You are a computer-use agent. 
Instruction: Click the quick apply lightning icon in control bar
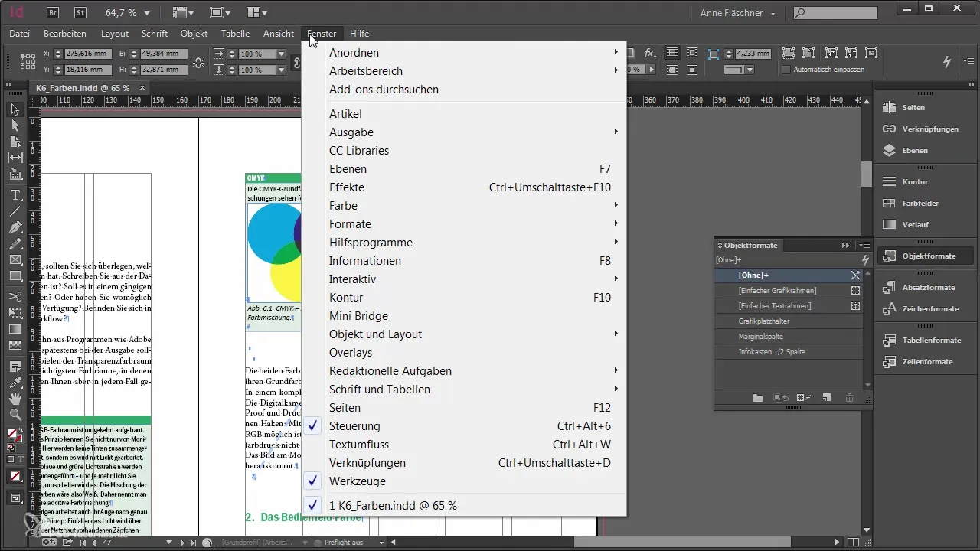pyautogui.click(x=948, y=61)
